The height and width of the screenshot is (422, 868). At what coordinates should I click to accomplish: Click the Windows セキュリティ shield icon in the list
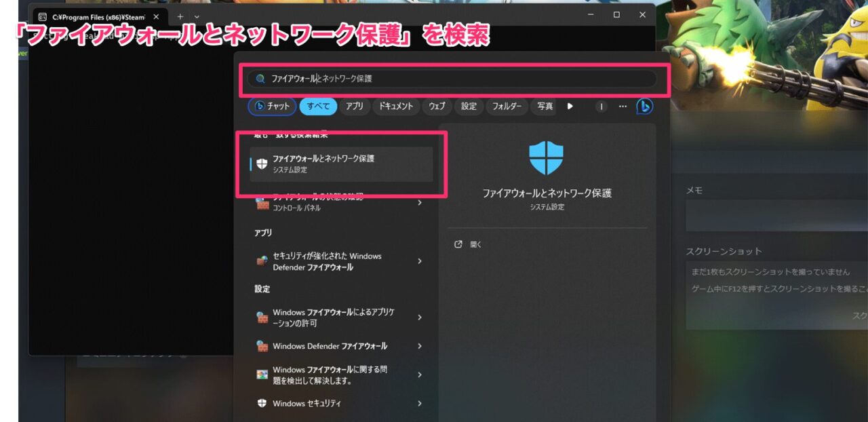point(261,403)
